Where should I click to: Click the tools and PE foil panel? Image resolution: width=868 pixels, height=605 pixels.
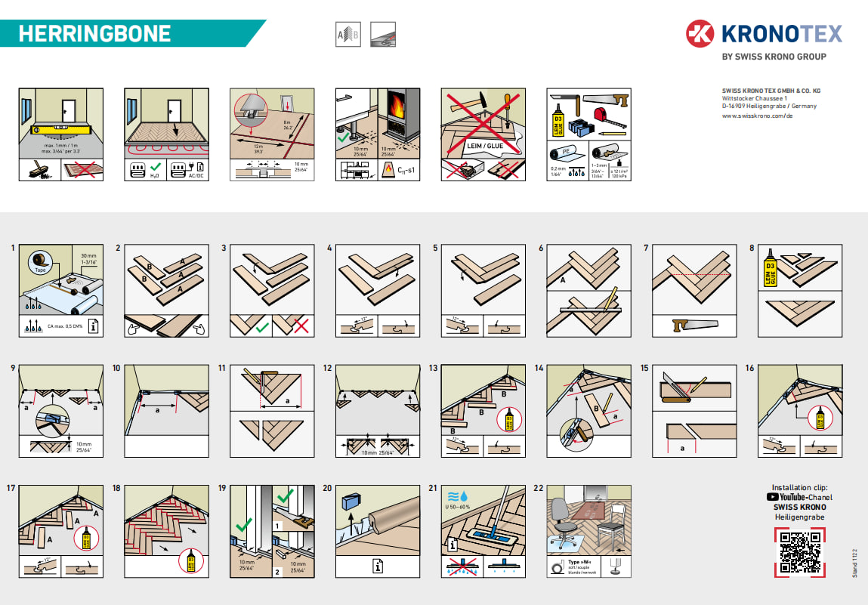(x=589, y=134)
